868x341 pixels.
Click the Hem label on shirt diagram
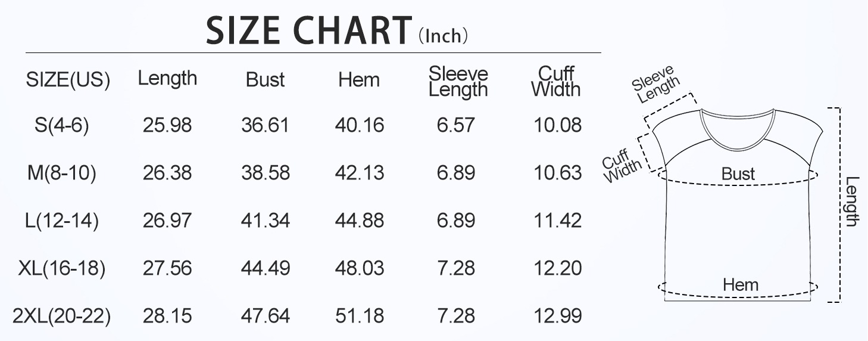pyautogui.click(x=741, y=285)
